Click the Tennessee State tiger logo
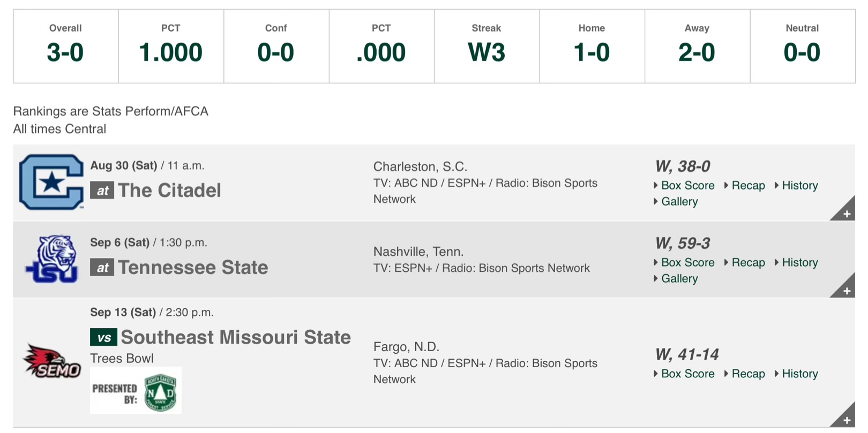The height and width of the screenshot is (433, 868). click(51, 259)
